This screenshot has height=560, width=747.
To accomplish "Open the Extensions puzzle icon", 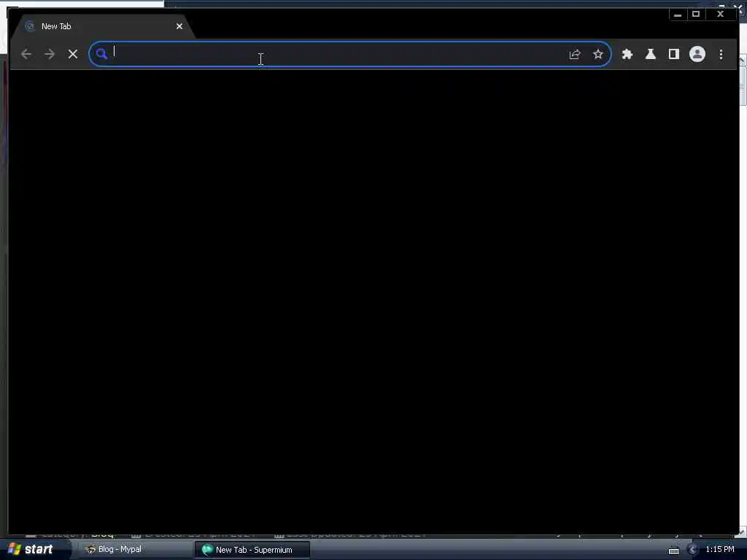I will 627,54.
